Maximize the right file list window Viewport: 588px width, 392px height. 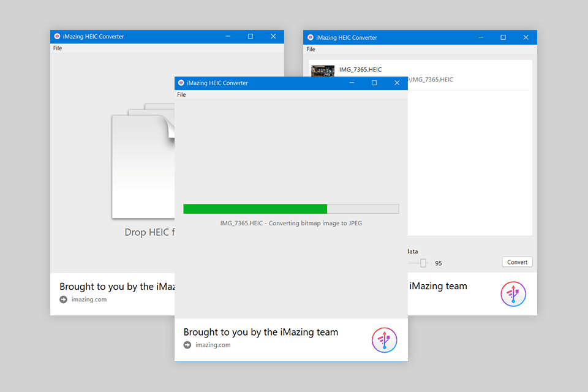pyautogui.click(x=503, y=37)
